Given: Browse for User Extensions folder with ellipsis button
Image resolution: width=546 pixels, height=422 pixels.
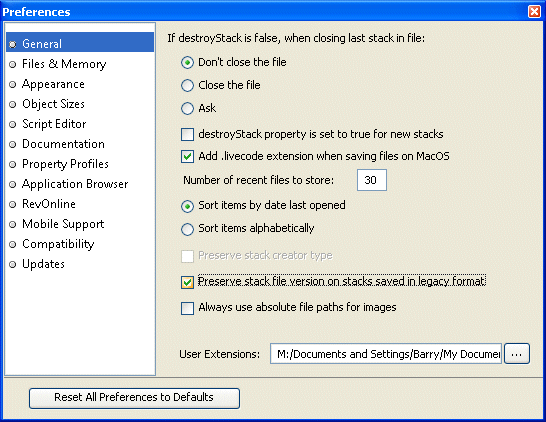Looking at the screenshot, I should [x=517, y=354].
